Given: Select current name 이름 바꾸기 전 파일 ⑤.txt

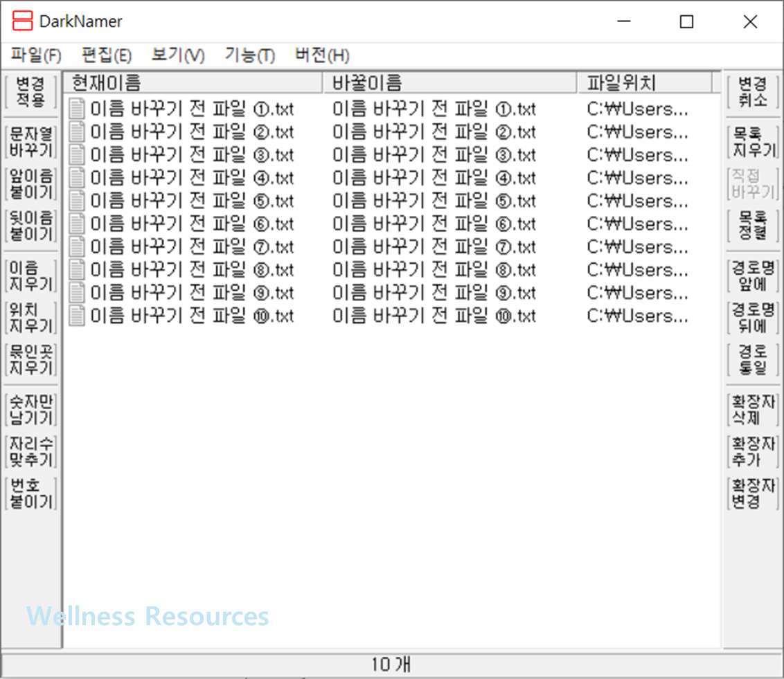Looking at the screenshot, I should 192,200.
